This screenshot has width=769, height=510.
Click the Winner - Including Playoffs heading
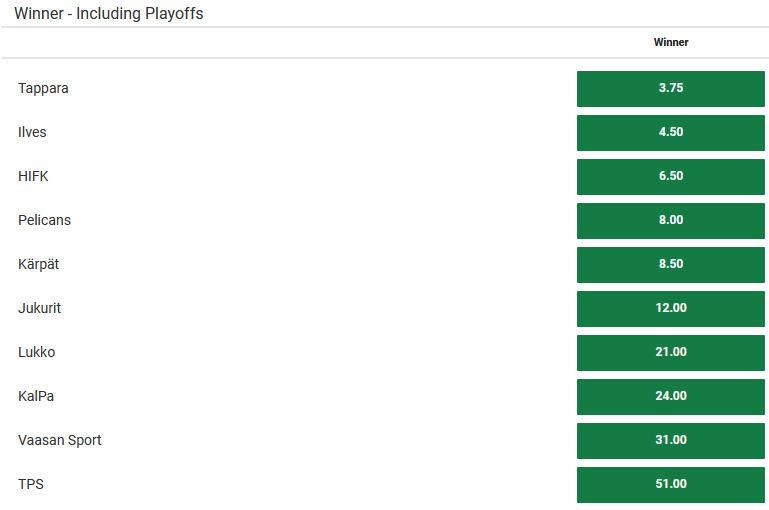109,14
